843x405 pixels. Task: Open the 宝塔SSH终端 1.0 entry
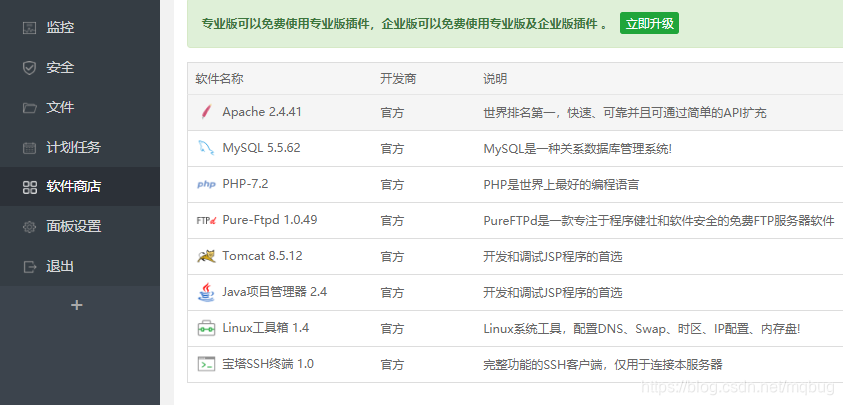tap(268, 364)
